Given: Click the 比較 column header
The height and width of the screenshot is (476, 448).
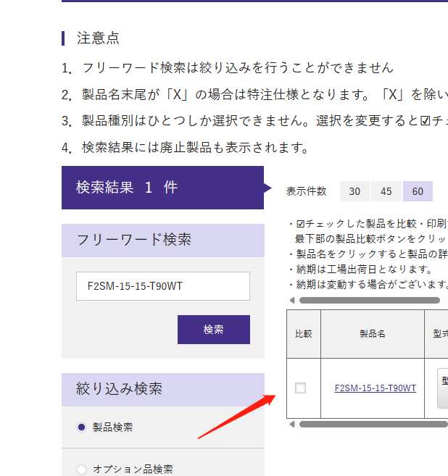Looking at the screenshot, I should [303, 334].
